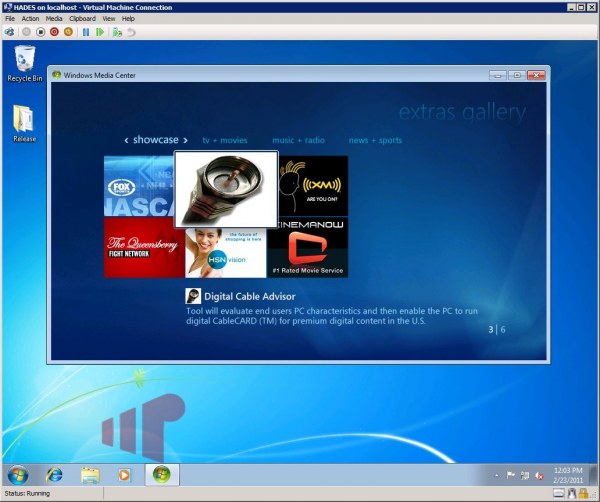
Task: Switch to music + radio category
Action: point(298,140)
